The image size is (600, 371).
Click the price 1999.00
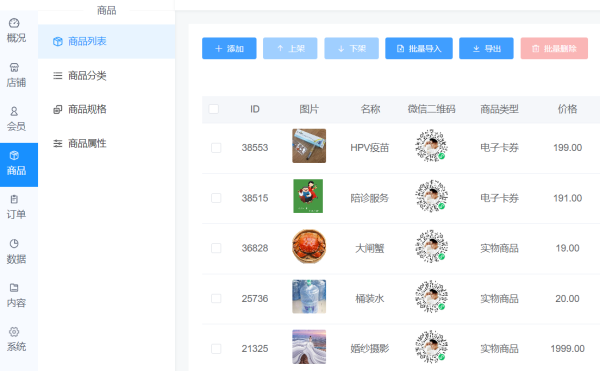(x=567, y=348)
